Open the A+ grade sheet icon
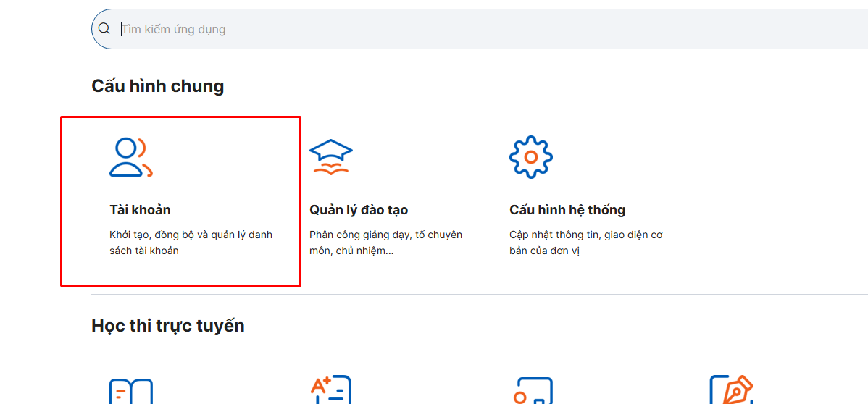 click(330, 391)
